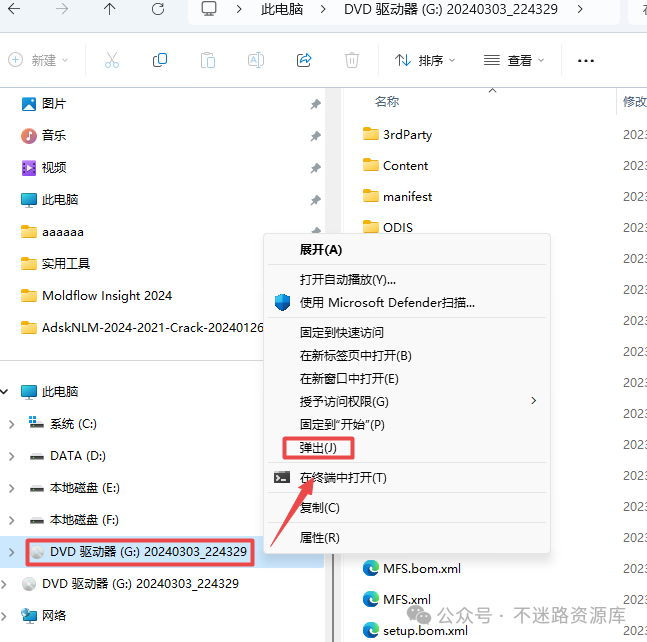
Task: Click the Paste clipboard icon
Action: point(208,60)
